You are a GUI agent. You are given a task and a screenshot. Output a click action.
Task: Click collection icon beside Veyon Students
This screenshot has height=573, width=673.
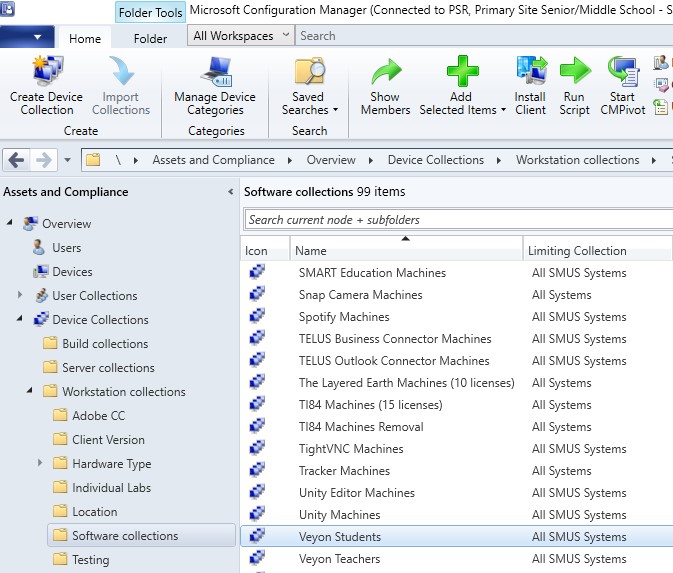click(257, 535)
